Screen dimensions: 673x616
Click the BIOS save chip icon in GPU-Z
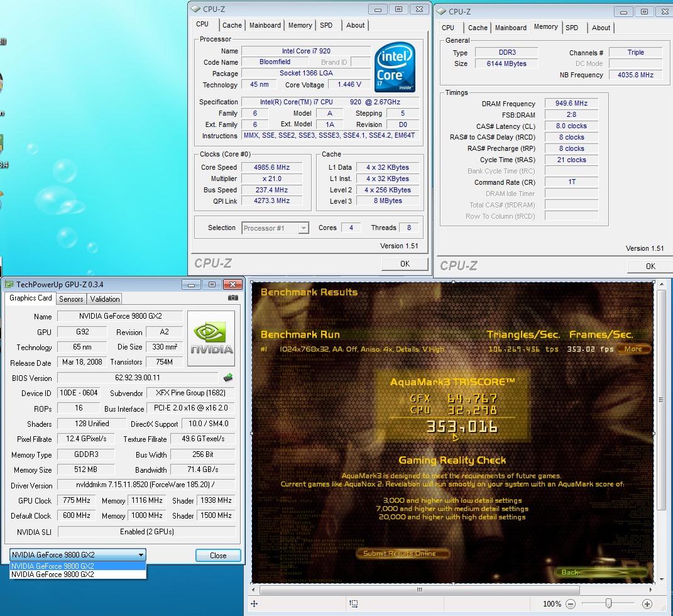[x=228, y=378]
